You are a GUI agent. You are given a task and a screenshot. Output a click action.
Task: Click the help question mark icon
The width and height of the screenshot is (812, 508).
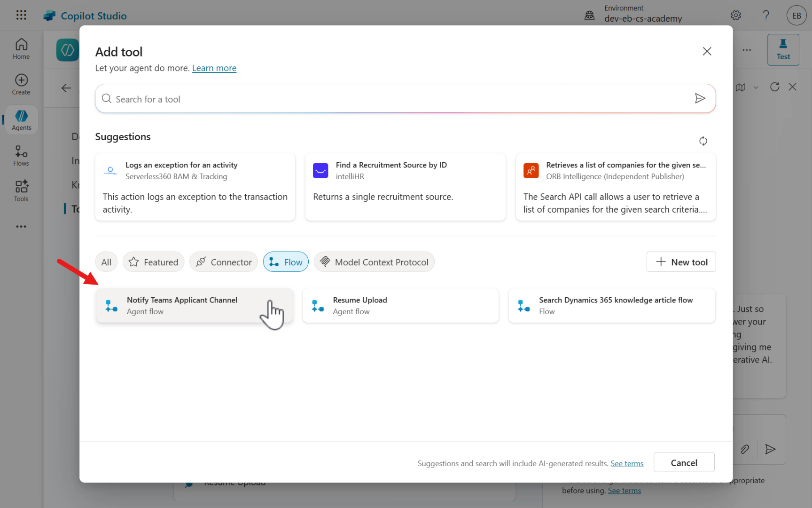[766, 16]
